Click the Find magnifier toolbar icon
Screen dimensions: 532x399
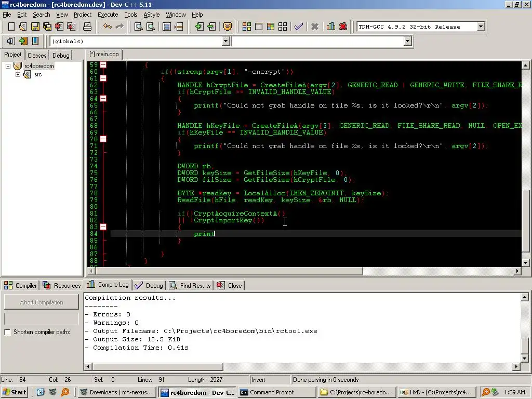[x=138, y=26]
